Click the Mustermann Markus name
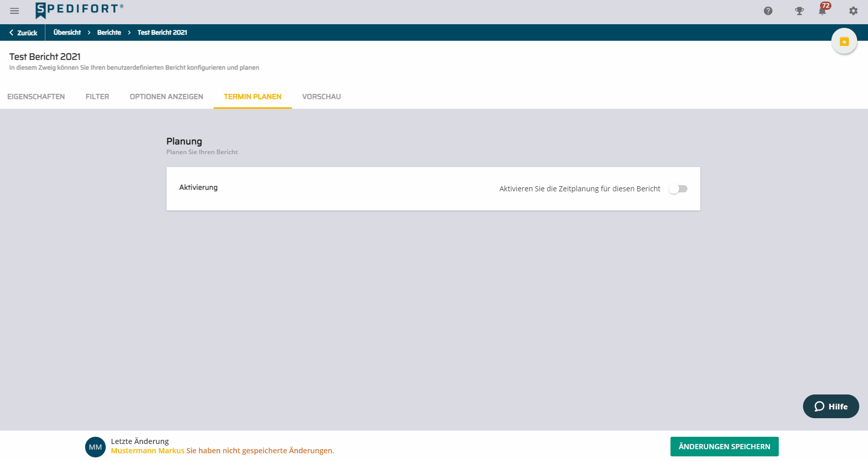The height and width of the screenshot is (461, 868). (x=148, y=451)
